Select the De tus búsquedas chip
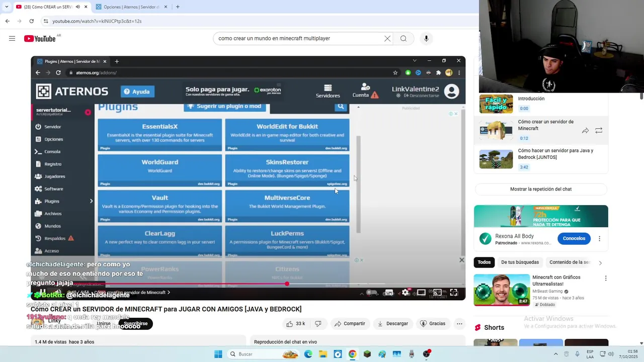 (x=520, y=262)
